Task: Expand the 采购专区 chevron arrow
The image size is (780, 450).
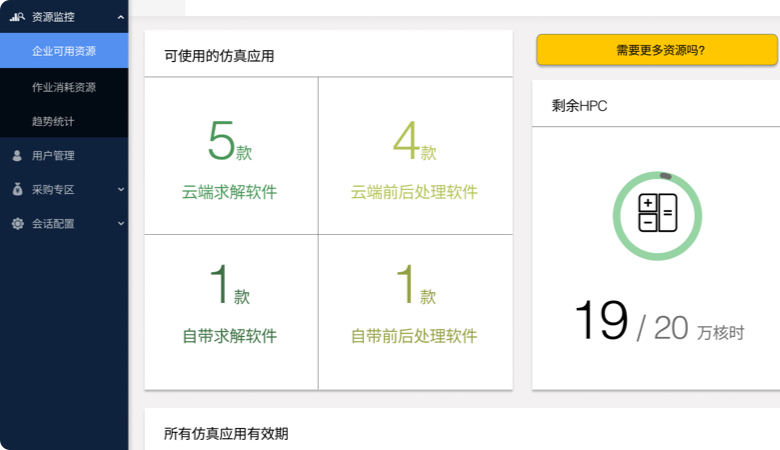Action: point(120,190)
